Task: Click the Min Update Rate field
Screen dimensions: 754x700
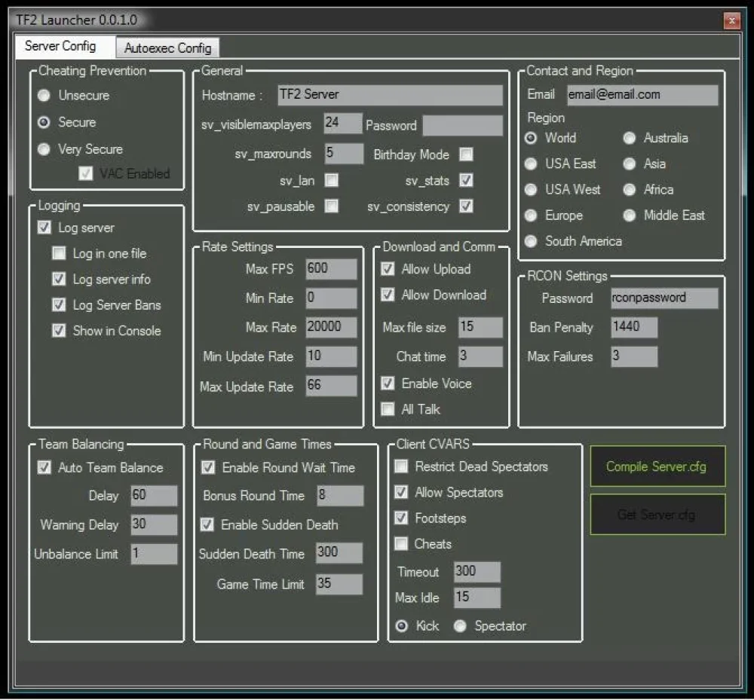Action: (x=331, y=356)
